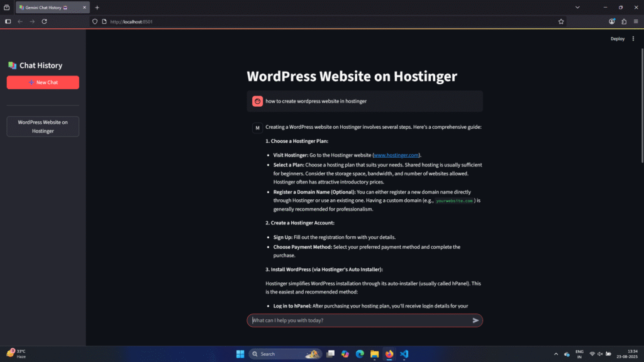Open the Wi-Fi network tray icon
Screen dimensions: 644x362
click(592, 354)
